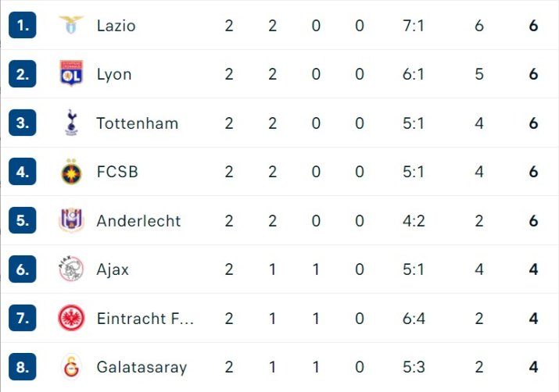Select the Tottenham cockerel crest

71,123
